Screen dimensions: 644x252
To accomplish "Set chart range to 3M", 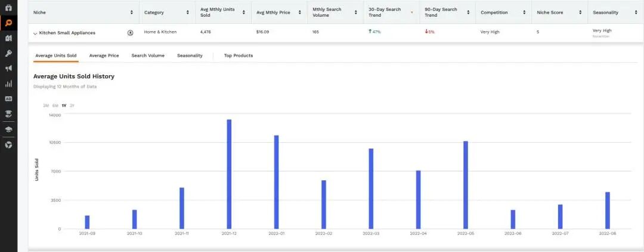I will tap(46, 106).
